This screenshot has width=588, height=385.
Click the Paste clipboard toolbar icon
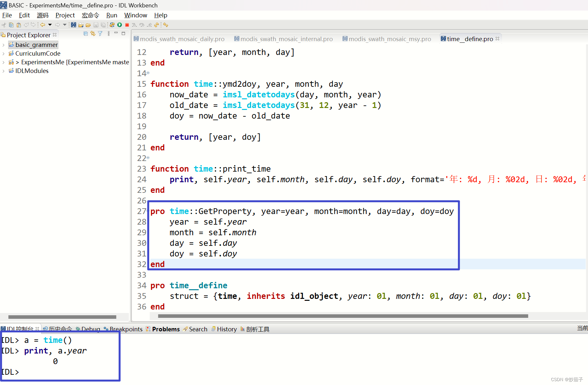(x=19, y=25)
